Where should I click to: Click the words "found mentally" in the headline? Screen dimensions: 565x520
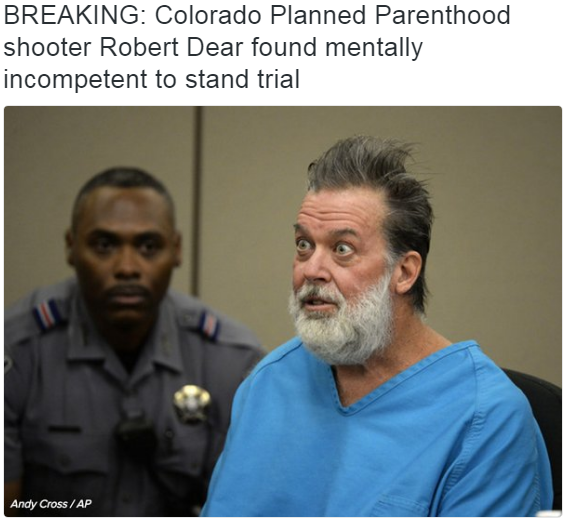tap(337, 48)
